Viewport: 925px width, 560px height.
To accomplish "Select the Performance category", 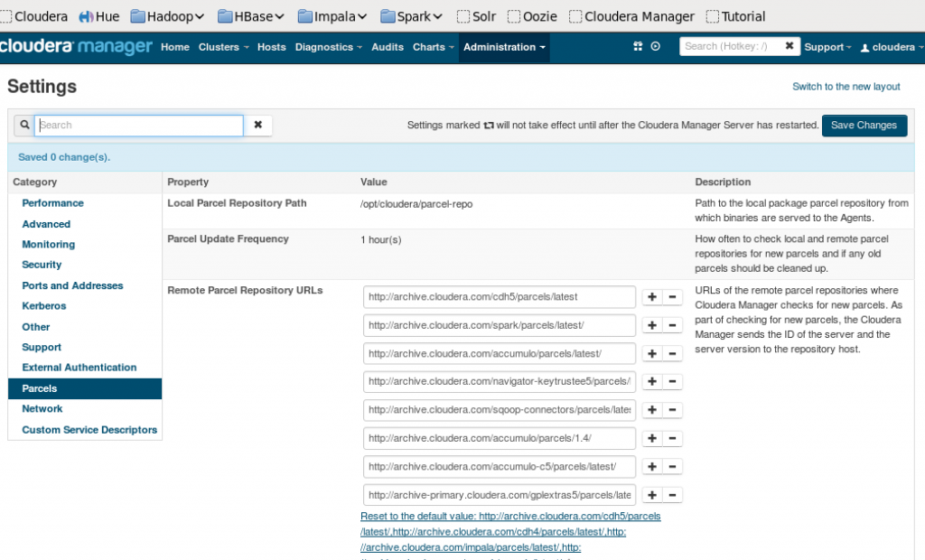I will click(x=52, y=203).
